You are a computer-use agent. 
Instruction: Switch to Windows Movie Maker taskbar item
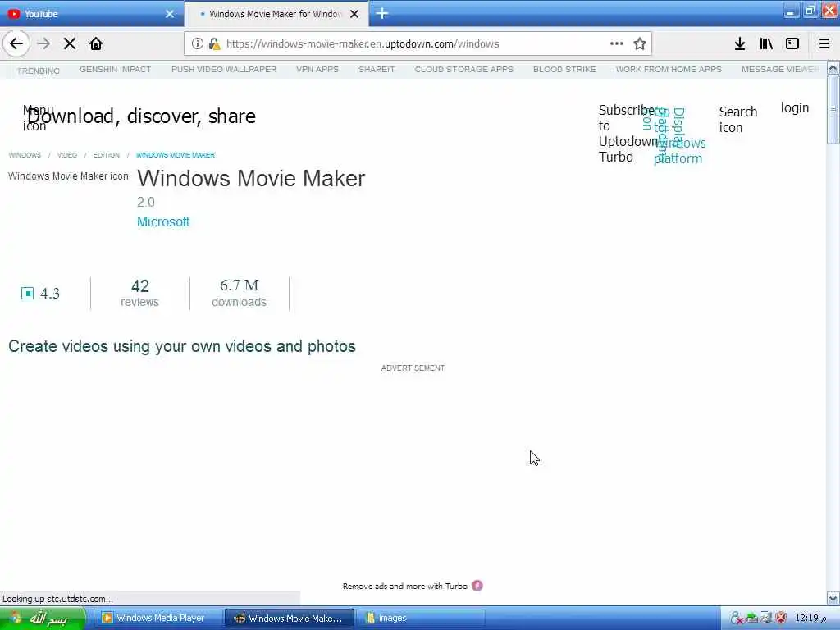(x=290, y=619)
